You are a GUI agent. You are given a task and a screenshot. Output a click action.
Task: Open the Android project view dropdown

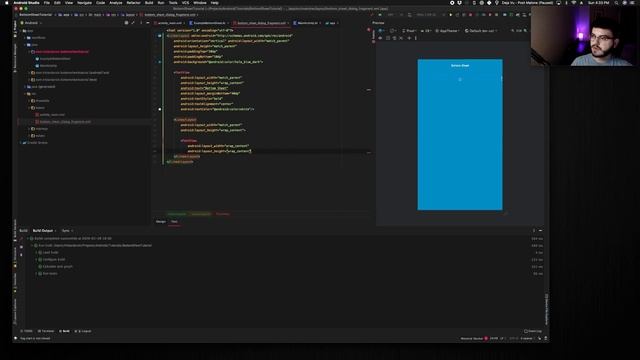click(x=31, y=23)
